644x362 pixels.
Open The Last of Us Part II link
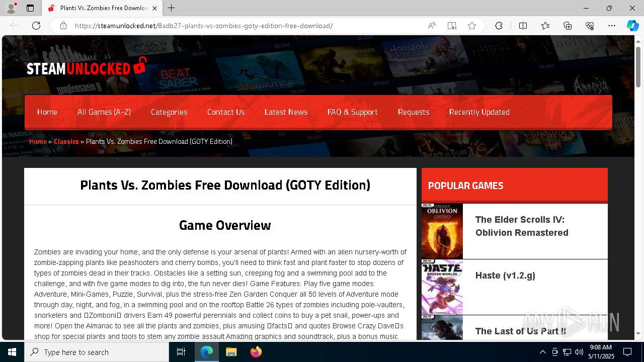521,331
